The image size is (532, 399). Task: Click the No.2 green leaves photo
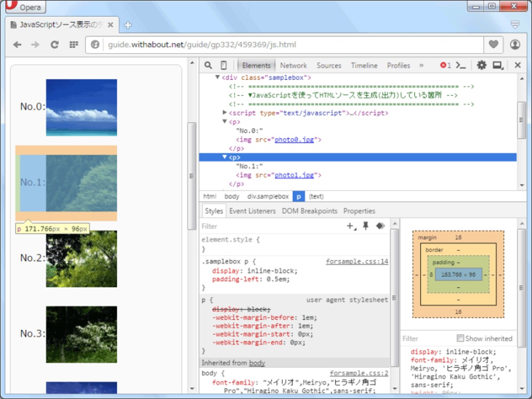coord(82,258)
